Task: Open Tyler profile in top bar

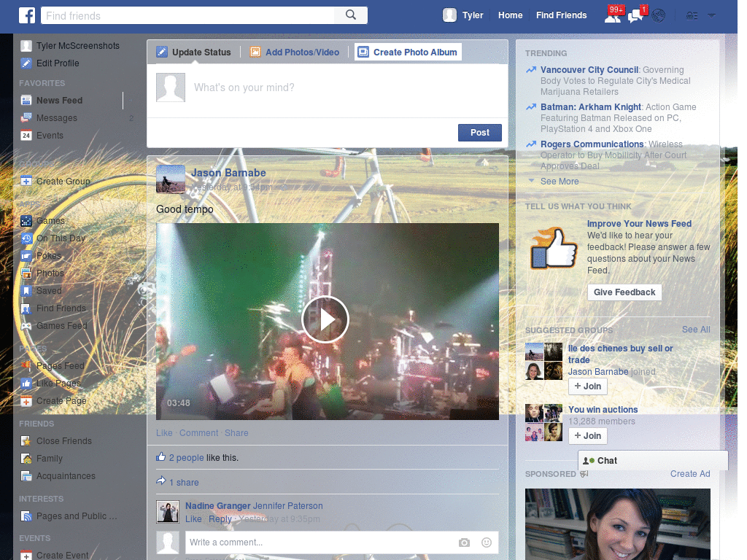Action: point(463,15)
